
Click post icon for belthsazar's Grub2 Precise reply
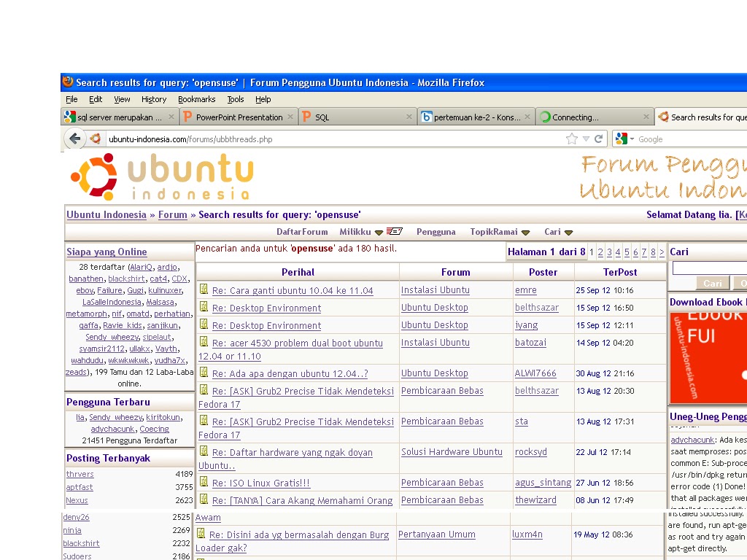[204, 389]
